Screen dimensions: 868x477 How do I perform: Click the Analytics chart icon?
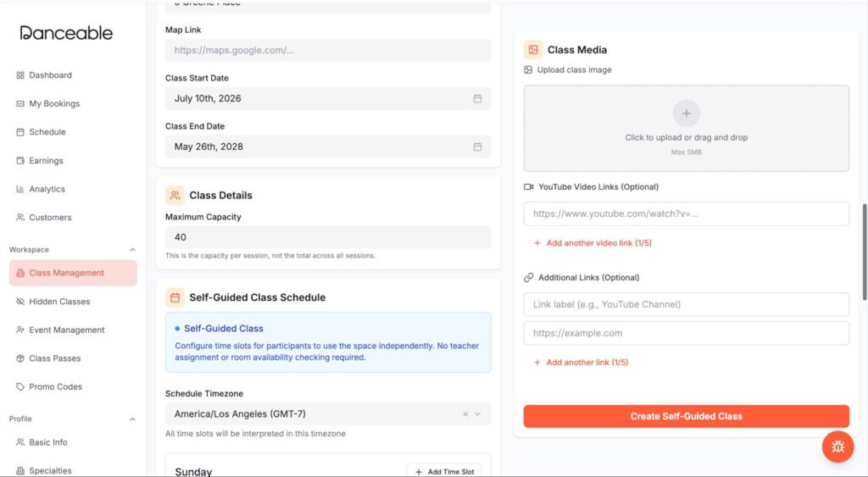click(x=20, y=189)
